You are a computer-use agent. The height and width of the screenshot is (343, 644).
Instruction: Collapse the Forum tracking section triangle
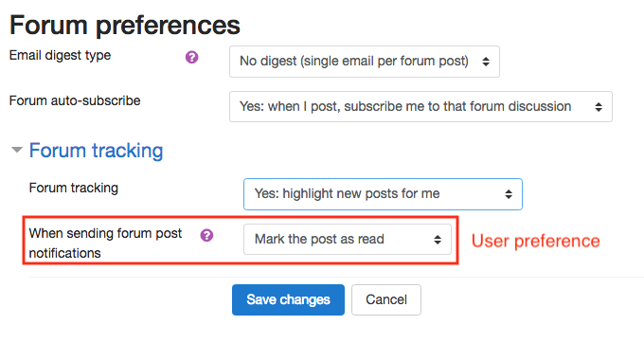click(16, 150)
